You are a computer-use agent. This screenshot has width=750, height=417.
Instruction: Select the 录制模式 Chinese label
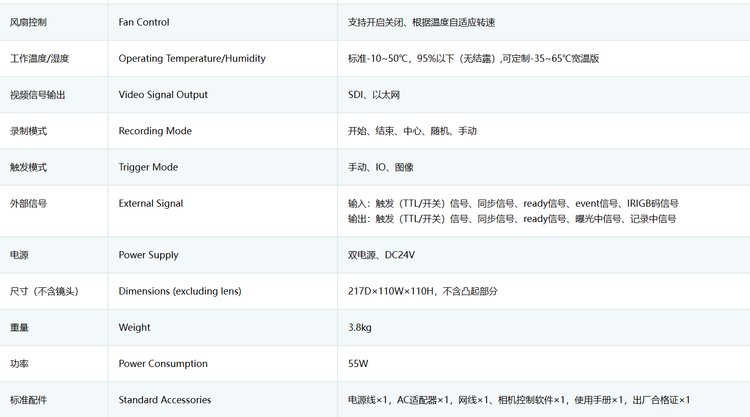click(x=28, y=131)
